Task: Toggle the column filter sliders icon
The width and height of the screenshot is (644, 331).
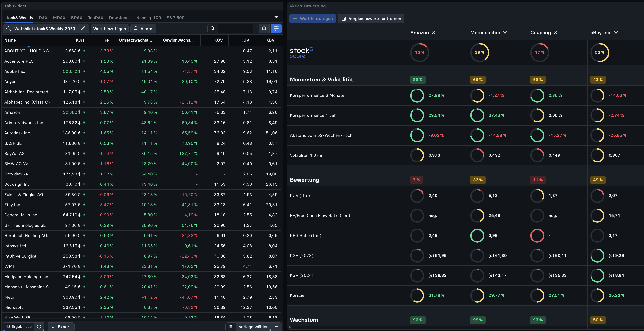Action: click(x=276, y=29)
